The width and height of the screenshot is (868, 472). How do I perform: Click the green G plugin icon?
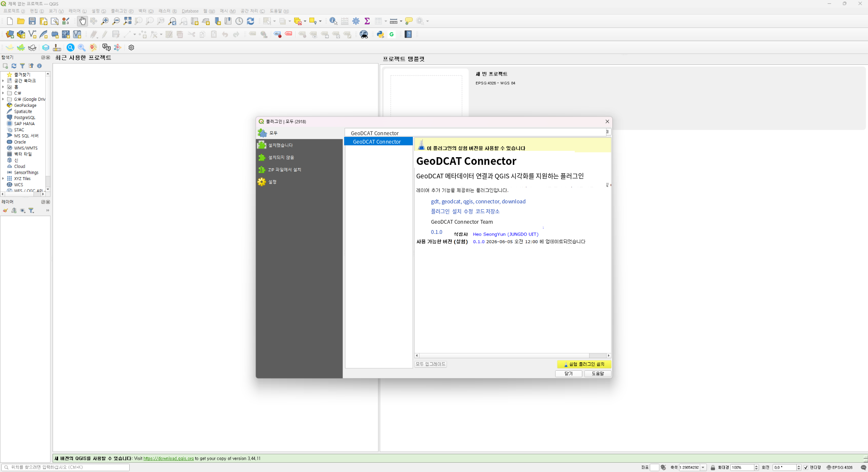point(392,34)
